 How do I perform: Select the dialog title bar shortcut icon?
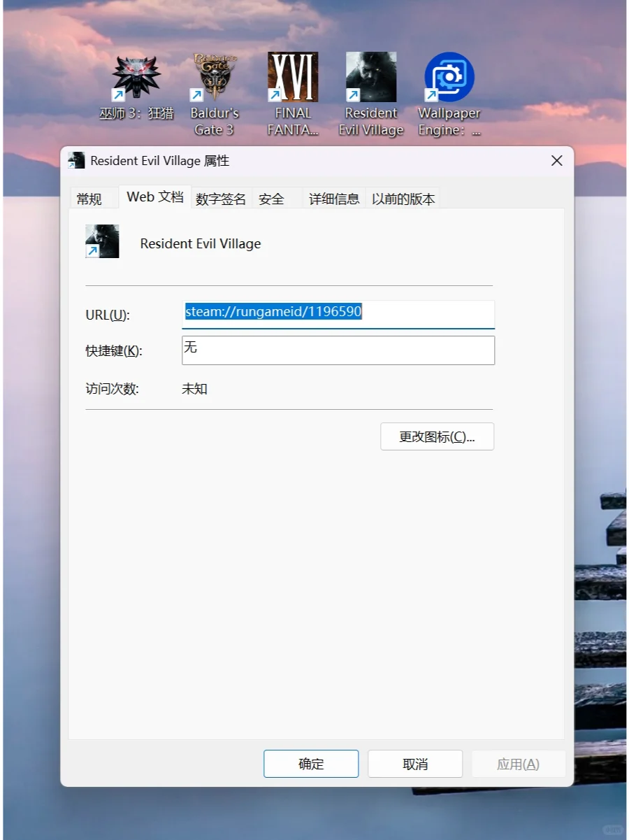[77, 160]
